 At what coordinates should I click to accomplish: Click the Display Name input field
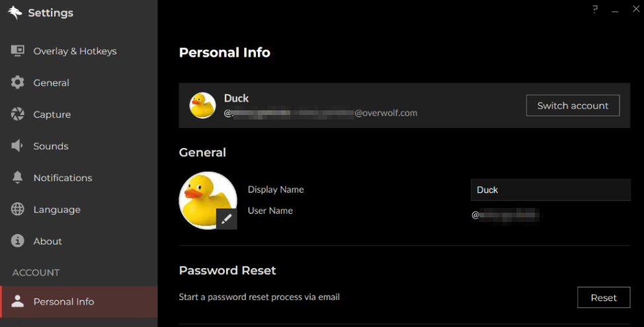(x=550, y=190)
